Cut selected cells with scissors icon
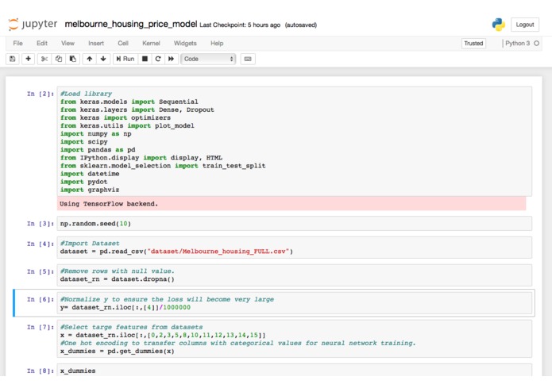 (44, 59)
